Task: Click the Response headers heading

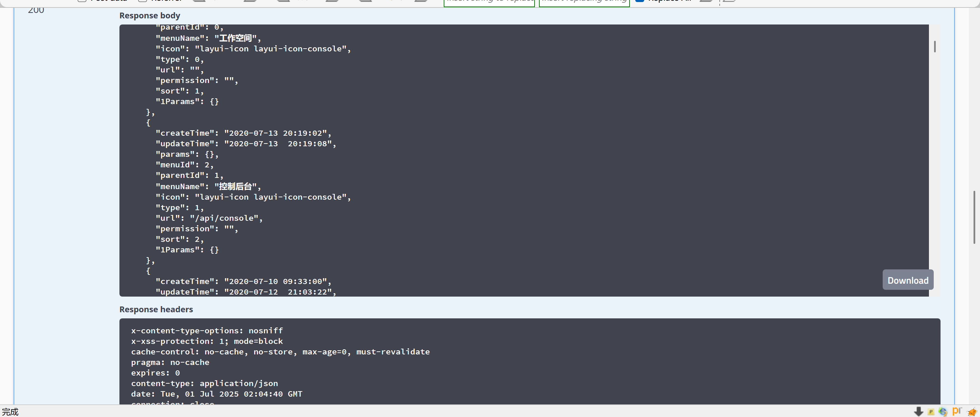Action: (x=156, y=310)
